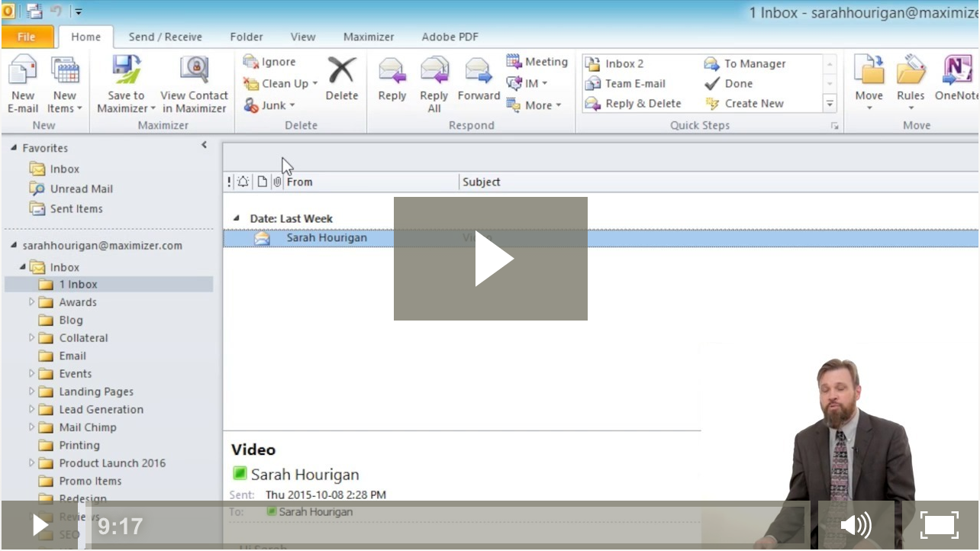Sort by the From column header
This screenshot has height=551, width=980.
[372, 182]
